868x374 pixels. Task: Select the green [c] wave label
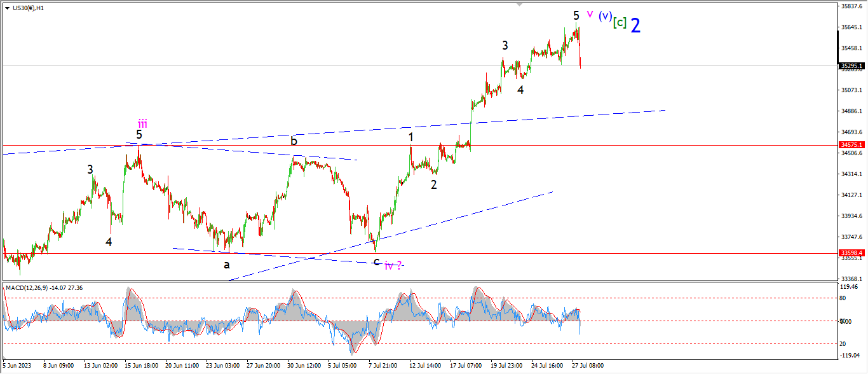tap(620, 22)
